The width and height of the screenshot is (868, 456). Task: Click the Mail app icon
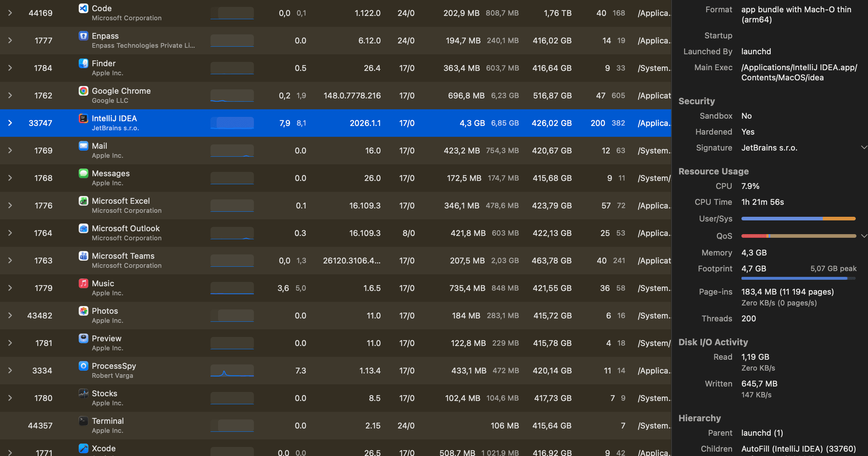coord(84,146)
